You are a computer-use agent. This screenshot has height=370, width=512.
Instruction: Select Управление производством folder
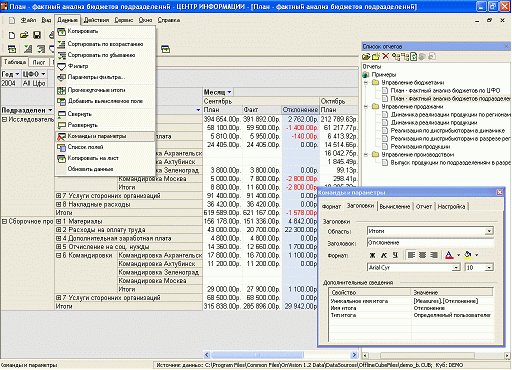coord(418,155)
